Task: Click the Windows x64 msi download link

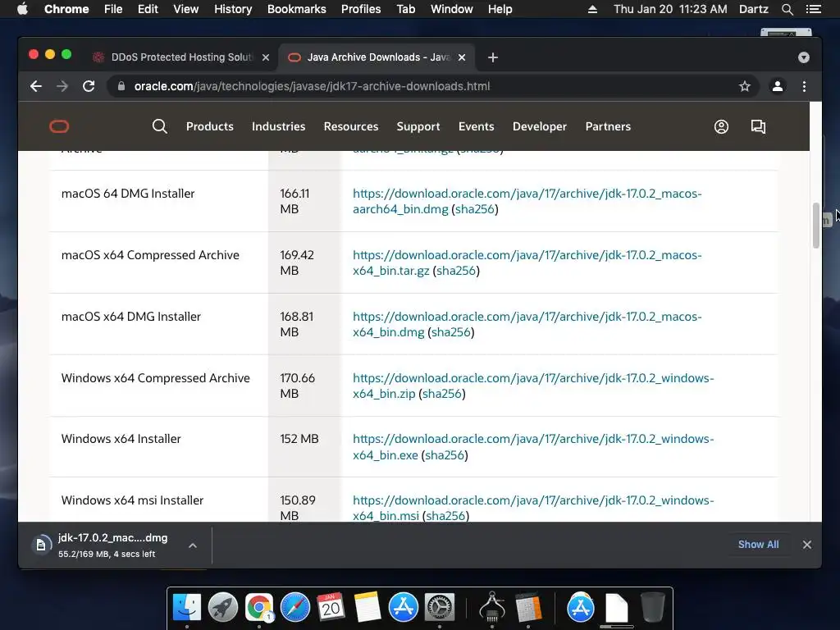Action: click(x=533, y=508)
